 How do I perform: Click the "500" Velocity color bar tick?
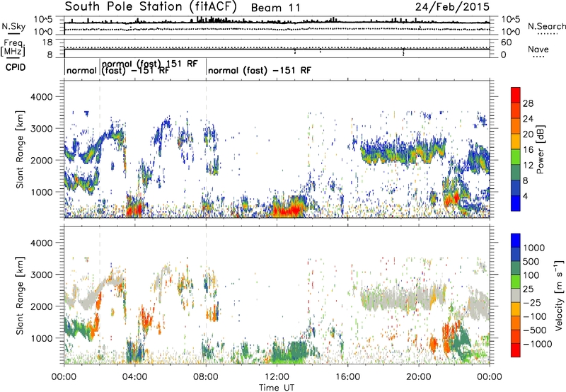(x=531, y=262)
